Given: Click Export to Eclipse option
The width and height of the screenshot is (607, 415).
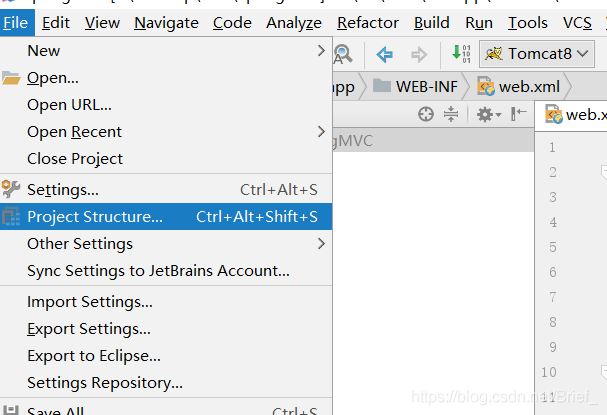Looking at the screenshot, I should pos(93,355).
